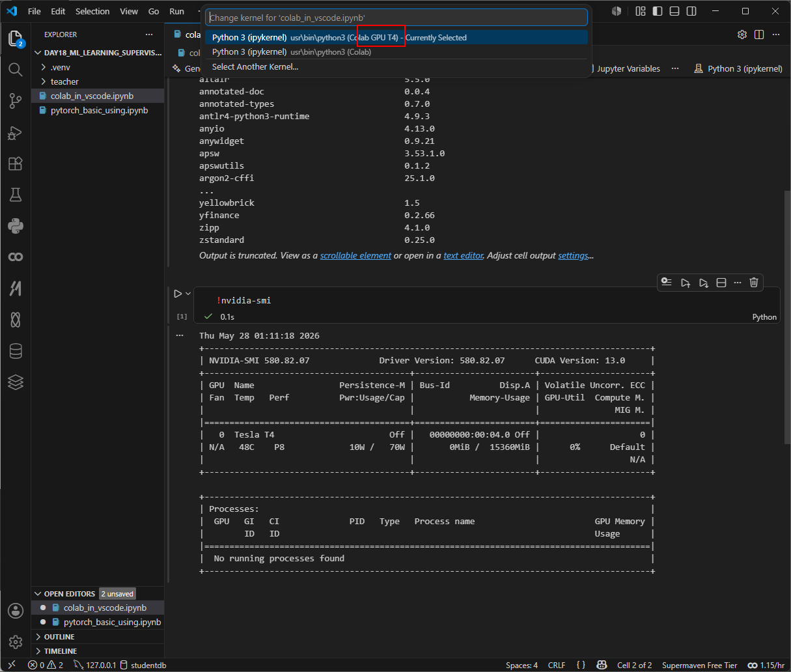Open remote window indicator in status bar

[x=12, y=665]
